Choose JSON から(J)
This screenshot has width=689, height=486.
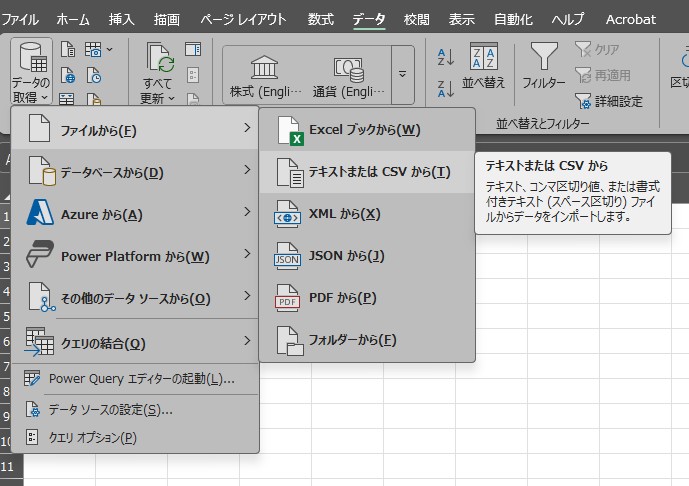[x=367, y=256]
